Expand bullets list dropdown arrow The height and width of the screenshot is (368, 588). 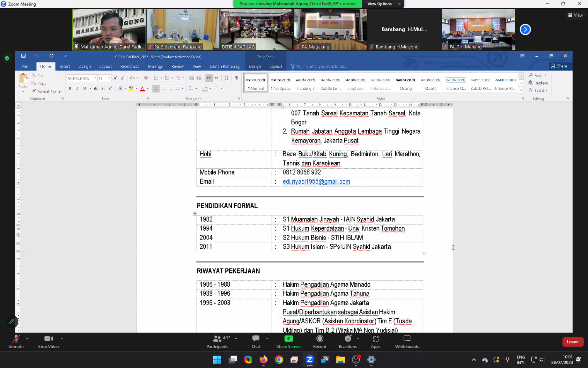tap(161, 78)
